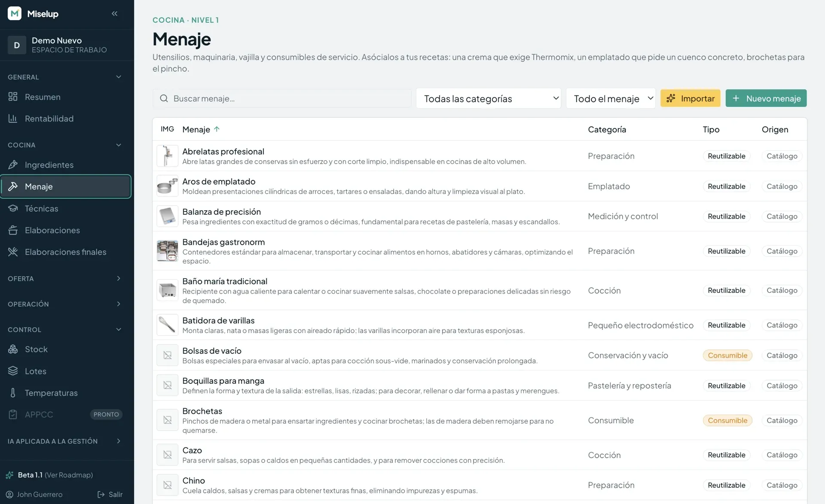This screenshot has width=825, height=504.
Task: Select Elaboraciones finales menu item
Action: [65, 252]
